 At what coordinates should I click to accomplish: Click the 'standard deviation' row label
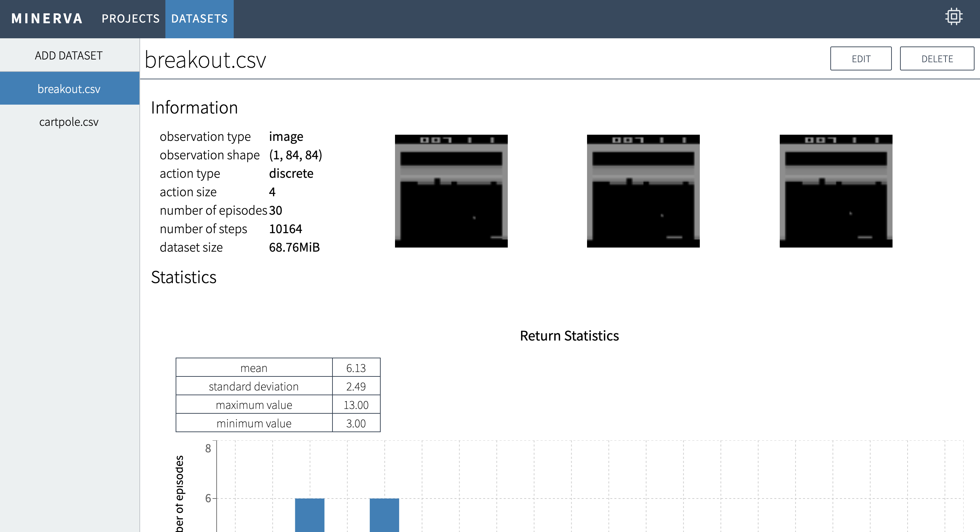point(254,386)
